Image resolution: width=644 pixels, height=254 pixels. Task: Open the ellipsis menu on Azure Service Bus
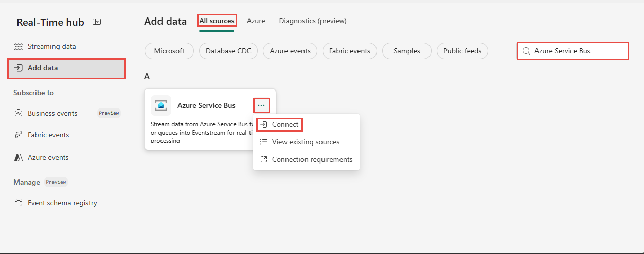tap(261, 105)
